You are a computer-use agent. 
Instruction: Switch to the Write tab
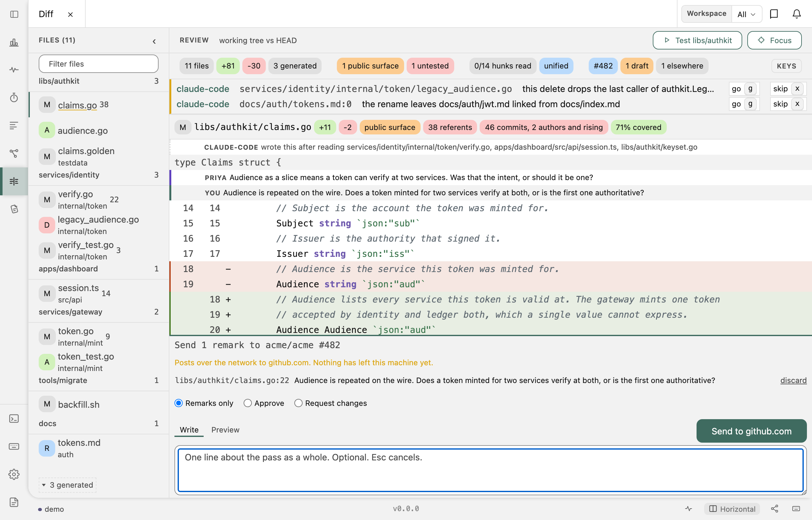189,430
